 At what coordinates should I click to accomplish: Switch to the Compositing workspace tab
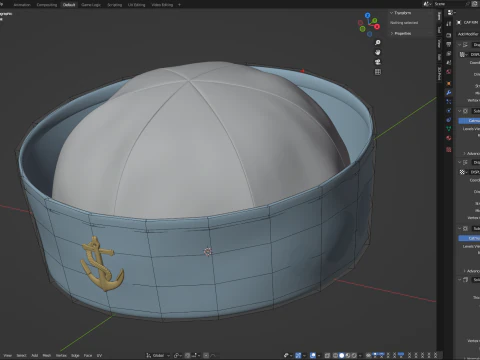pos(47,5)
